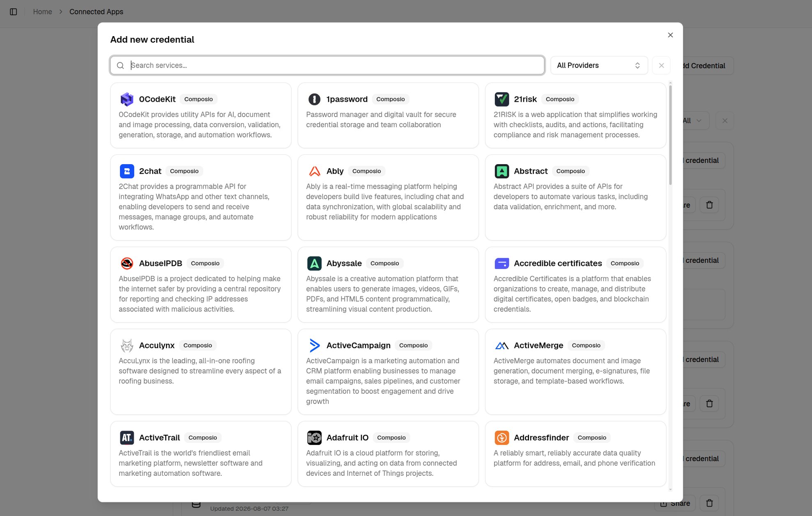Open the ActiveTrail service title
The height and width of the screenshot is (516, 812).
pos(159,438)
